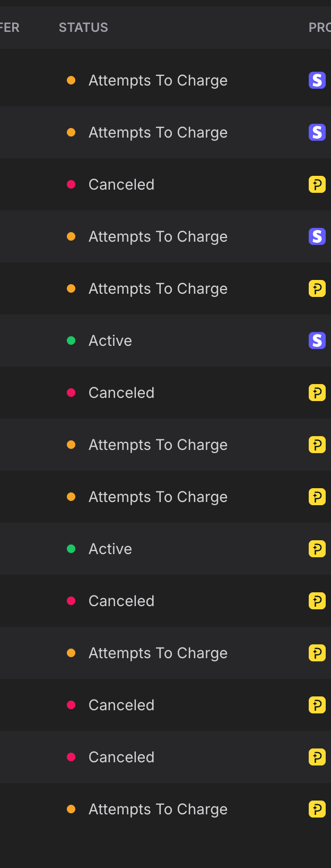331x868 pixels.
Task: Click the truncated FER column header
Action: click(x=10, y=28)
